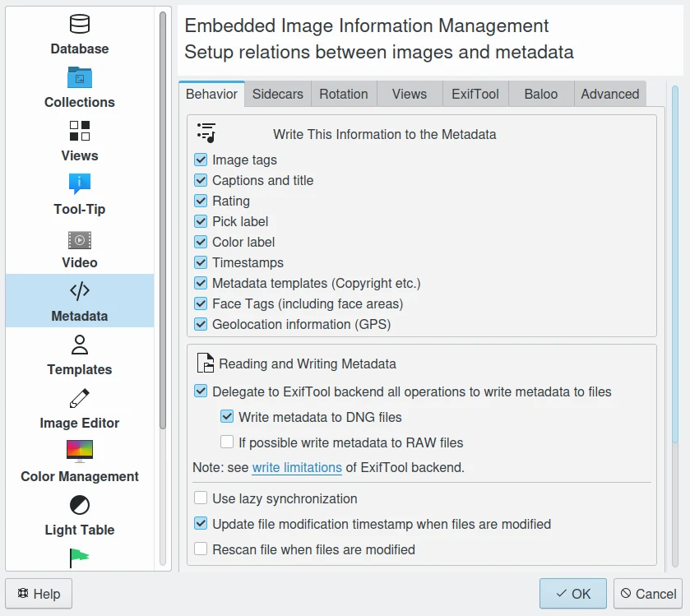Image resolution: width=690 pixels, height=616 pixels.
Task: Enable writing metadata to RAW files
Action: [227, 442]
